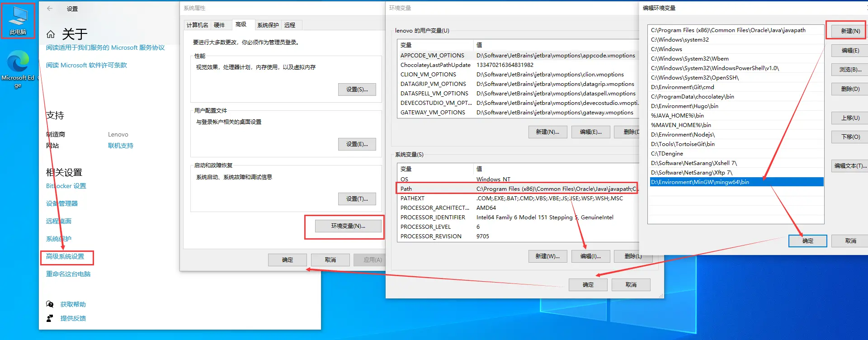Viewport: 868px width, 340px height.
Task: Select the D:\Environment\Nodejs\ path entry
Action: [x=736, y=135]
